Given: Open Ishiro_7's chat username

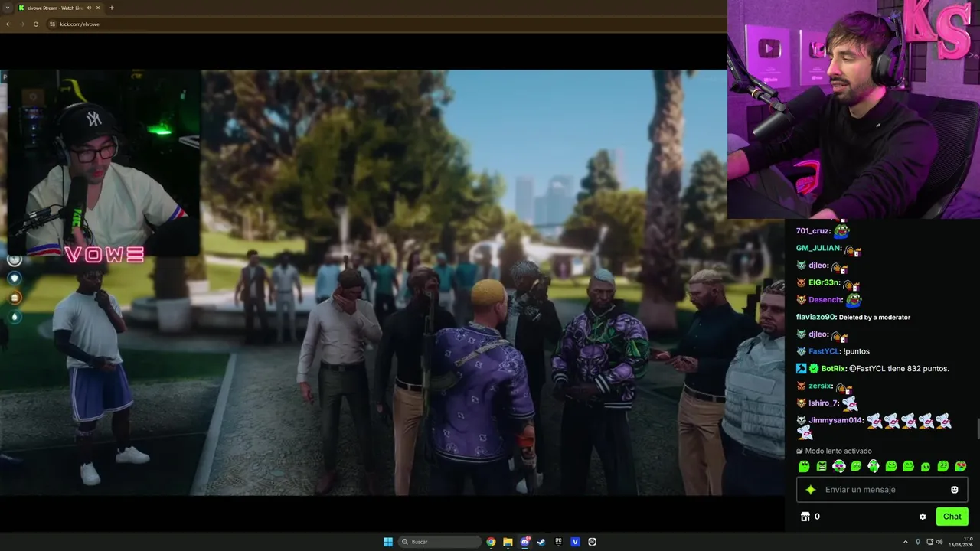Looking at the screenshot, I should pyautogui.click(x=824, y=403).
